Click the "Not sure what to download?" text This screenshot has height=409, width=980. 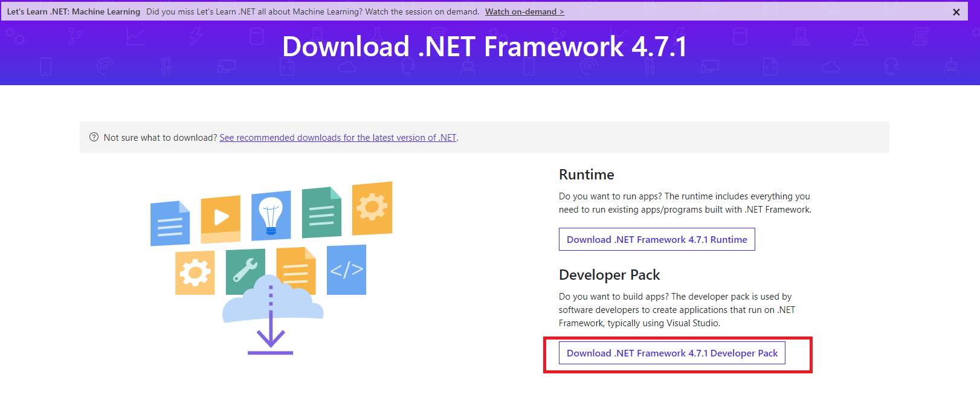[160, 138]
